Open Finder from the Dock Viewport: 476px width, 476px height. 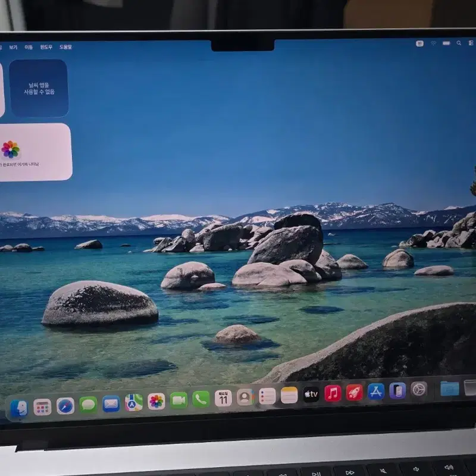[19, 409]
